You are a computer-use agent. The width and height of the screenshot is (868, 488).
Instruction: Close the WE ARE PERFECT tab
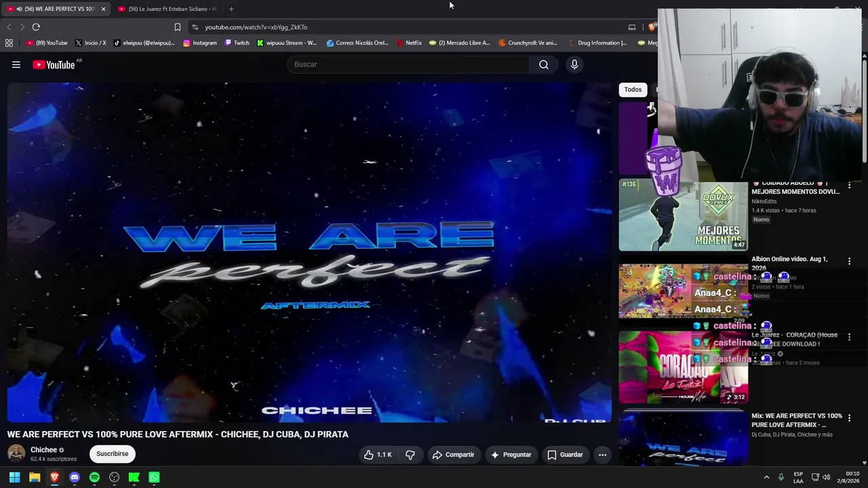(103, 9)
